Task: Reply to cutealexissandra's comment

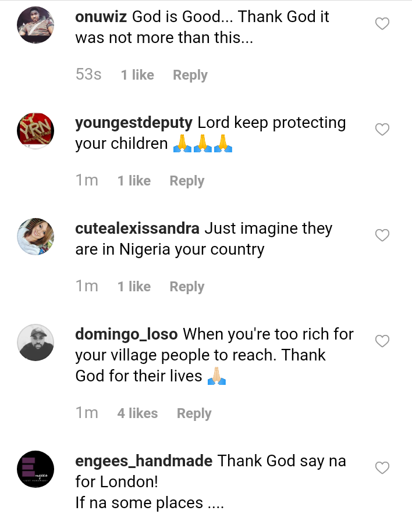Action: [187, 287]
